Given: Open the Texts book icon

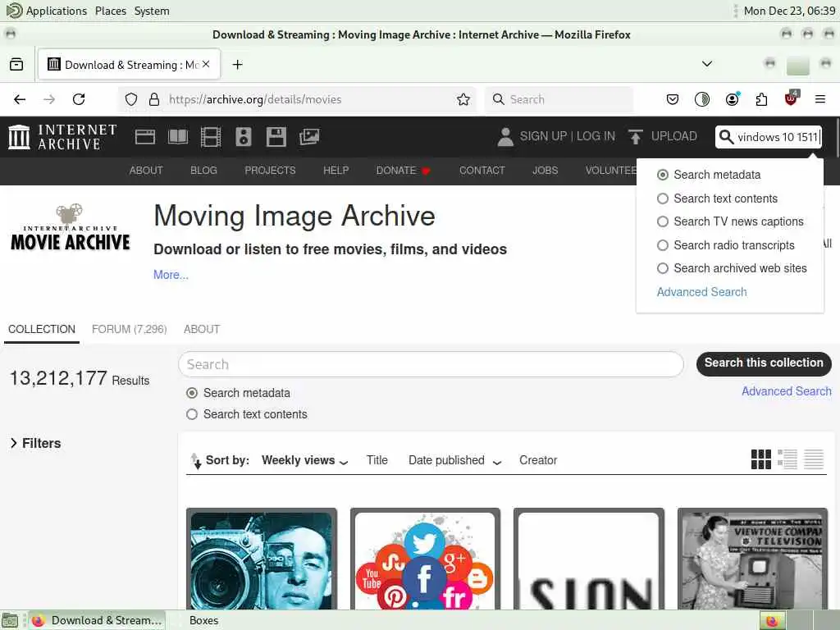Looking at the screenshot, I should pos(178,137).
